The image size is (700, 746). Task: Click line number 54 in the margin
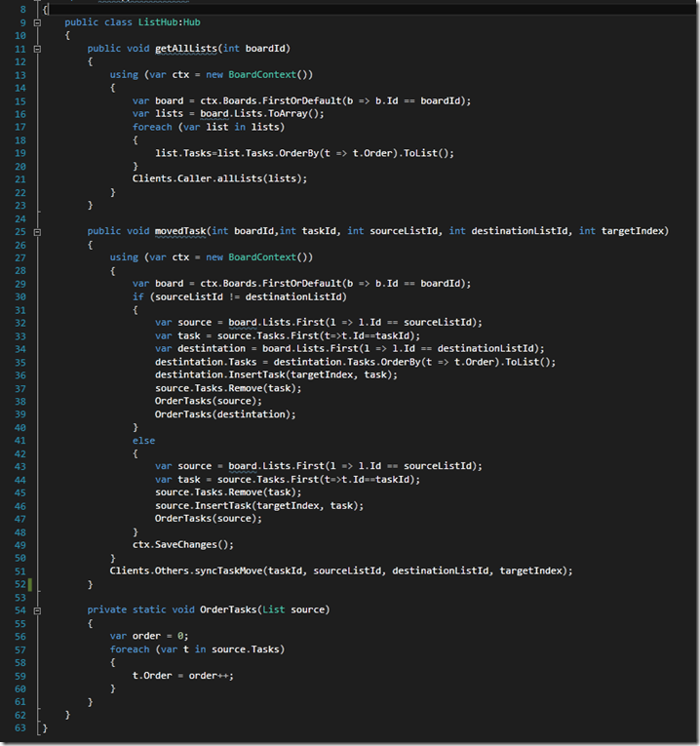(20, 610)
